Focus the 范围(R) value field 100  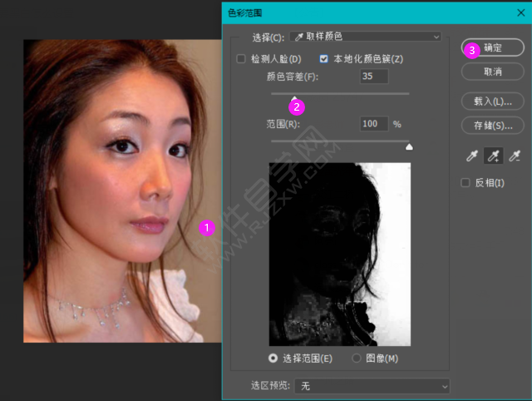(374, 124)
